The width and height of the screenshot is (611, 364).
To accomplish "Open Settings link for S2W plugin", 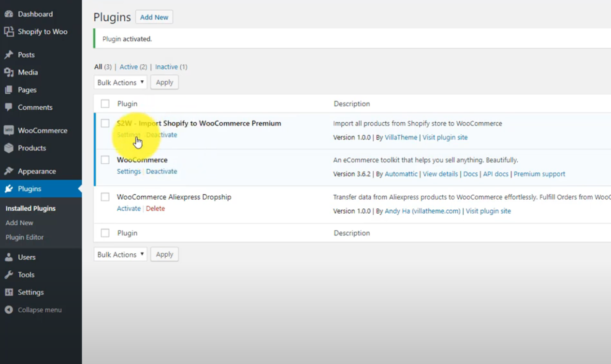I will [129, 135].
